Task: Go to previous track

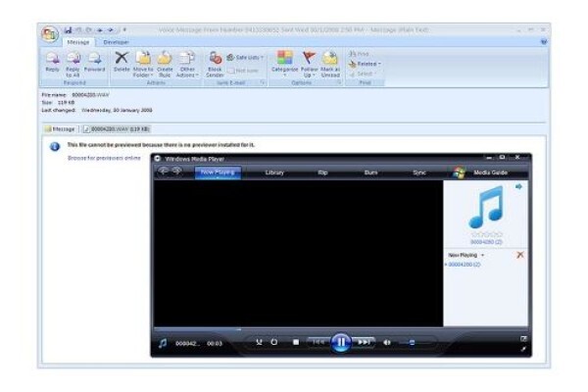Action: 319,342
